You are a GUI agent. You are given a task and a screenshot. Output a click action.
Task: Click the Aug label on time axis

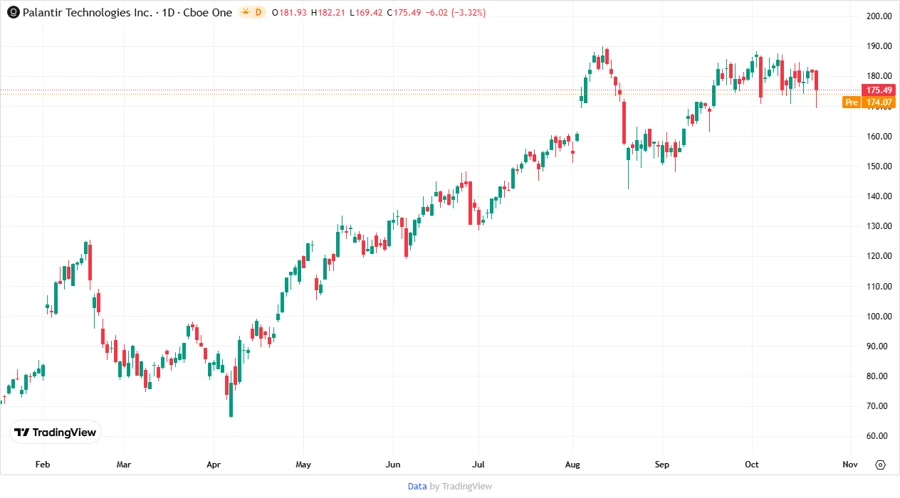pyautogui.click(x=572, y=464)
